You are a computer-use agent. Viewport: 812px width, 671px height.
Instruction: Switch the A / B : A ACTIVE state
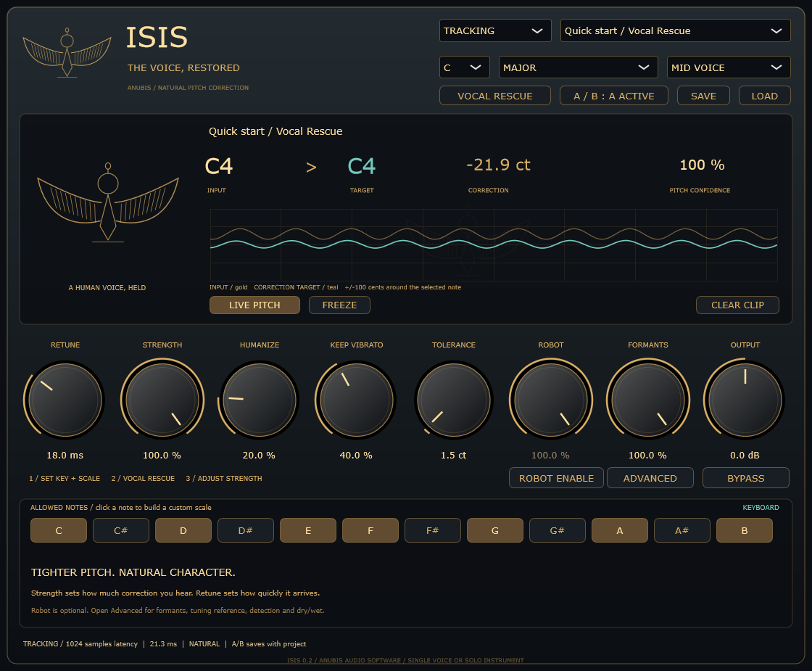click(613, 96)
